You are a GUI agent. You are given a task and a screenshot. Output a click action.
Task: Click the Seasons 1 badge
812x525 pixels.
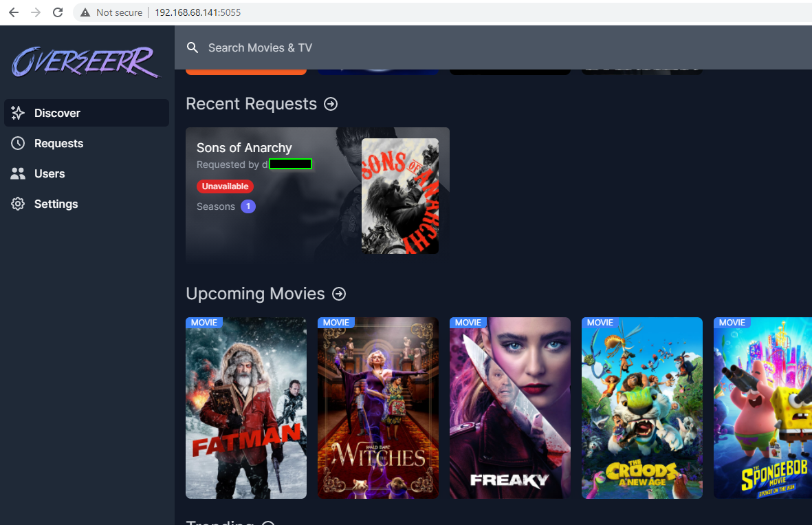pos(248,206)
